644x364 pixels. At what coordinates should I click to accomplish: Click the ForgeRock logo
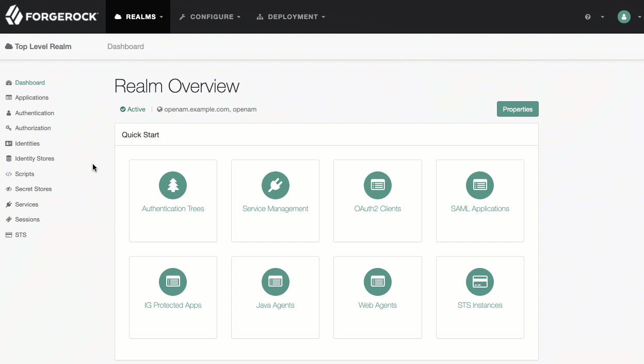pos(52,16)
